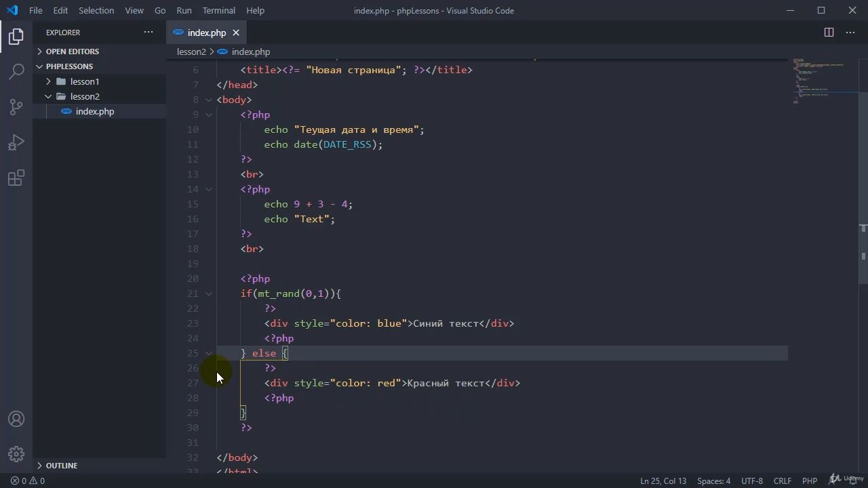Select index.php in the file tree
The height and width of the screenshot is (488, 868).
(x=99, y=111)
